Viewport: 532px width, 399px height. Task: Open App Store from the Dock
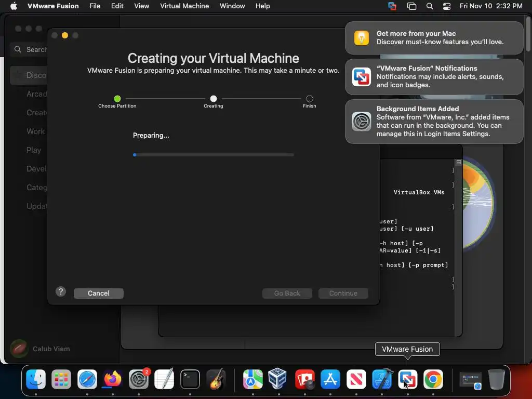[x=330, y=379]
